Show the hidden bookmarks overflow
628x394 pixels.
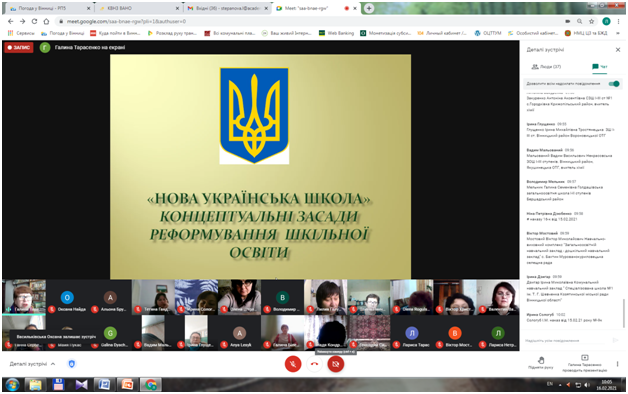(x=618, y=33)
